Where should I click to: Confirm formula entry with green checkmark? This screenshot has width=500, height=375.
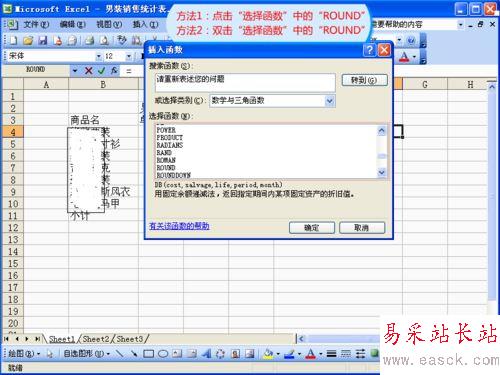tap(101, 71)
